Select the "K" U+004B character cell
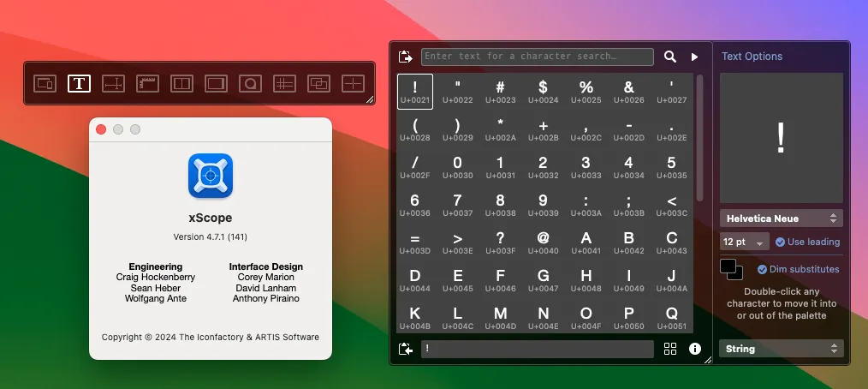 click(415, 317)
